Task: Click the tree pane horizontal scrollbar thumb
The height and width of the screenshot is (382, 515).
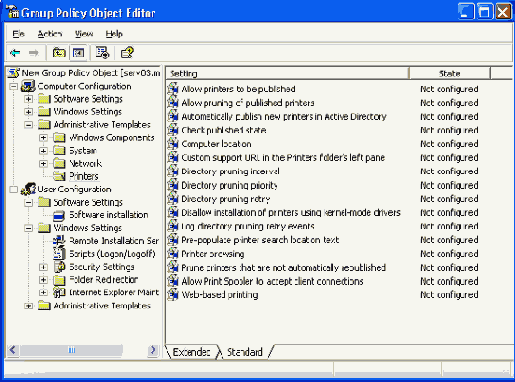Action: click(71, 350)
